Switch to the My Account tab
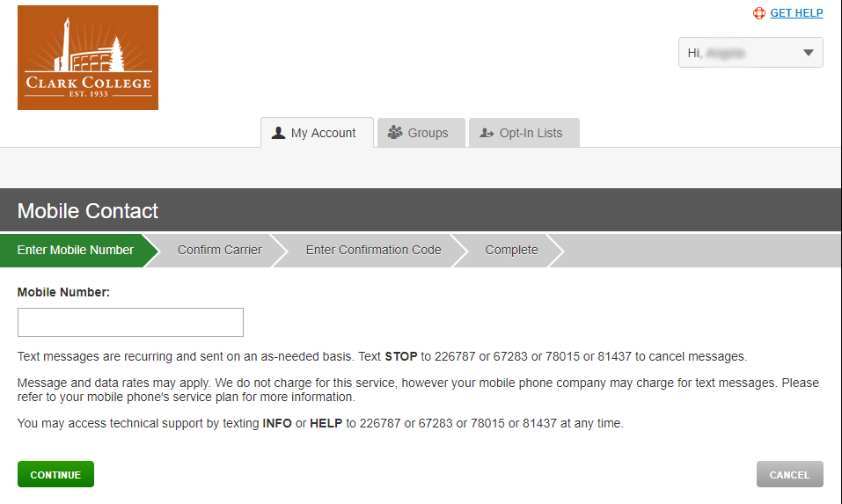The image size is (842, 504). pos(317,133)
